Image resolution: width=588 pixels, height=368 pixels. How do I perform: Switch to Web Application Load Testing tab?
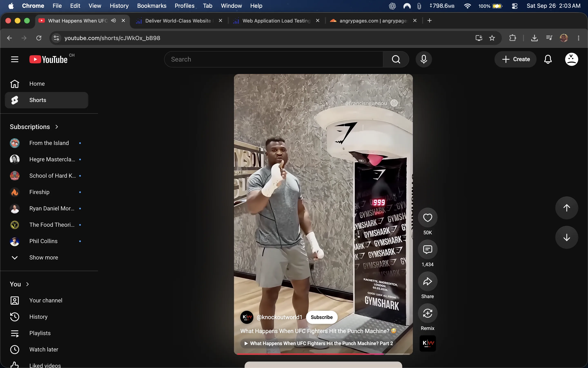[x=276, y=21]
